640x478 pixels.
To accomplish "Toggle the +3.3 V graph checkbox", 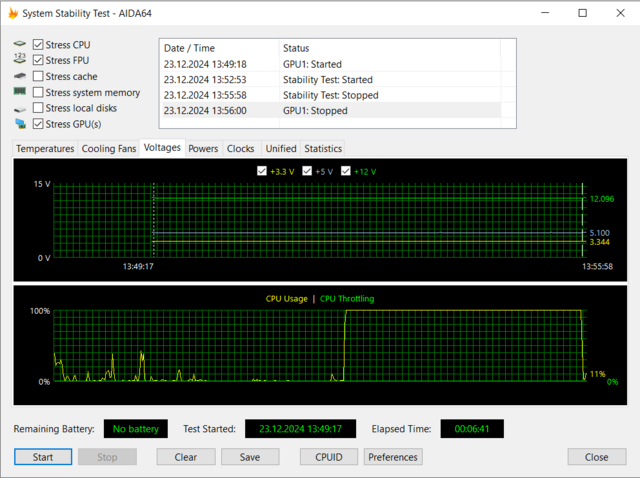I will pos(263,171).
